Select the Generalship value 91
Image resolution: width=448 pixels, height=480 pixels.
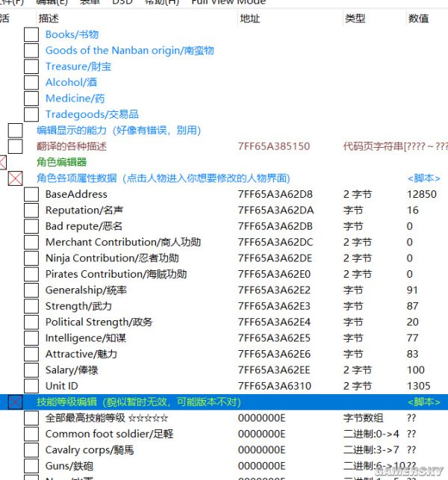click(x=412, y=290)
